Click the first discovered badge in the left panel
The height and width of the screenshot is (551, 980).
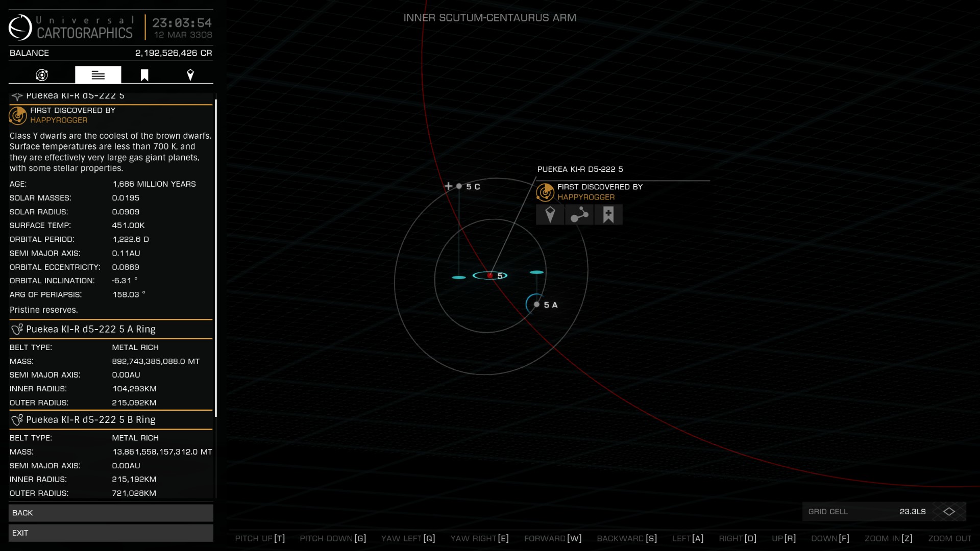point(18,115)
